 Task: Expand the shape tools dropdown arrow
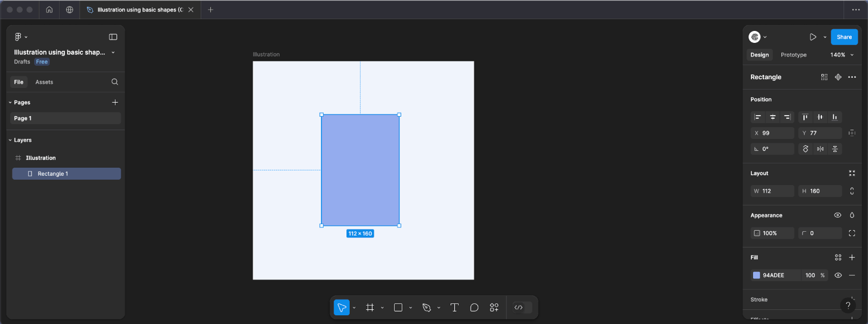pyautogui.click(x=411, y=308)
